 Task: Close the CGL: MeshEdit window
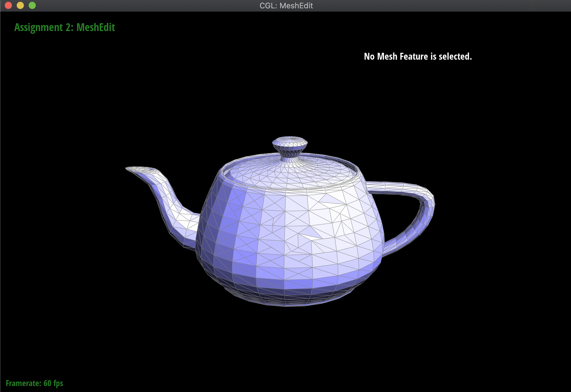click(8, 5)
